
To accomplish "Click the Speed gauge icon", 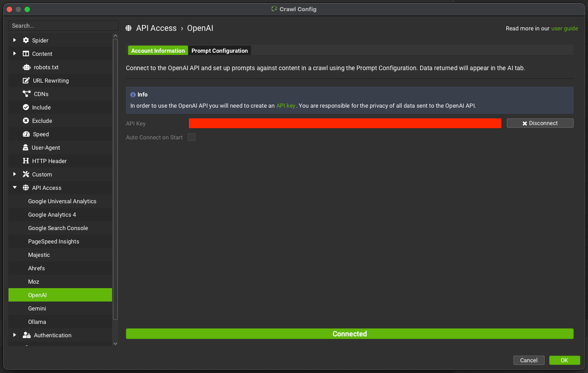I will (26, 134).
